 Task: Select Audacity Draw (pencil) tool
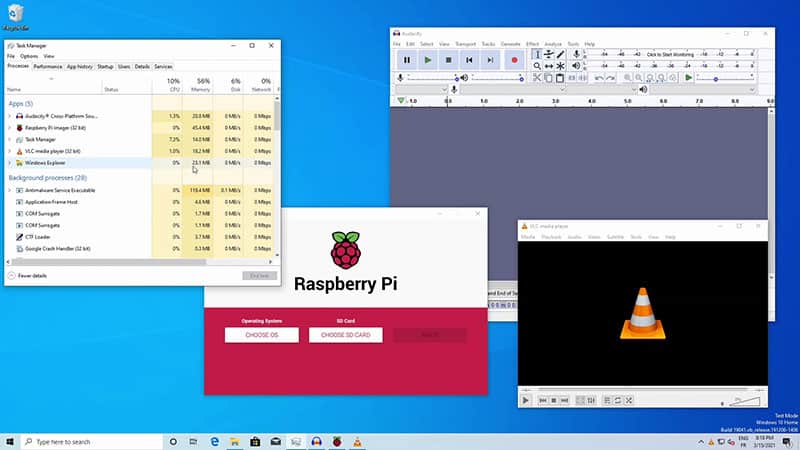point(560,55)
